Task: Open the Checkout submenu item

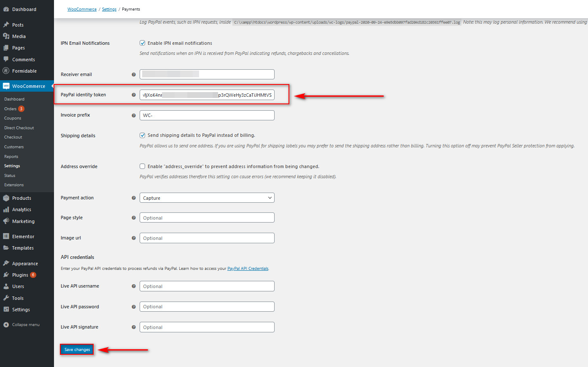Action: (x=13, y=137)
